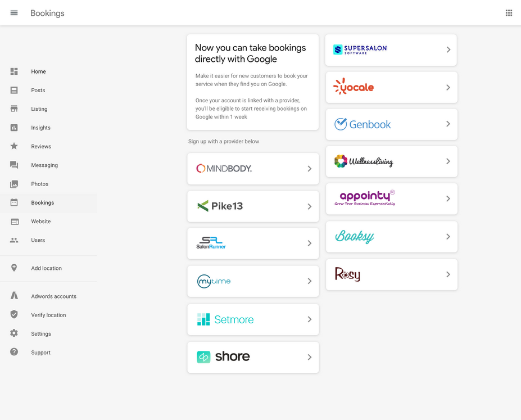Click the Support question mark icon
Screen dimensions: 521x420
pos(14,352)
